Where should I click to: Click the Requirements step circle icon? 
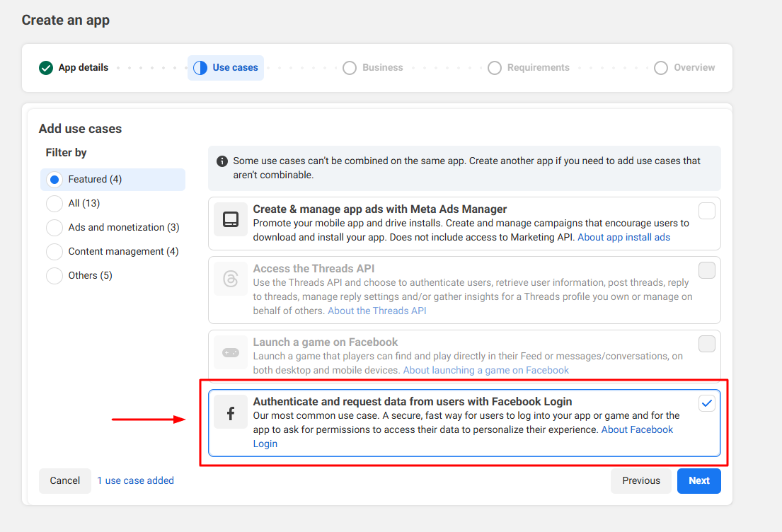[x=494, y=68]
